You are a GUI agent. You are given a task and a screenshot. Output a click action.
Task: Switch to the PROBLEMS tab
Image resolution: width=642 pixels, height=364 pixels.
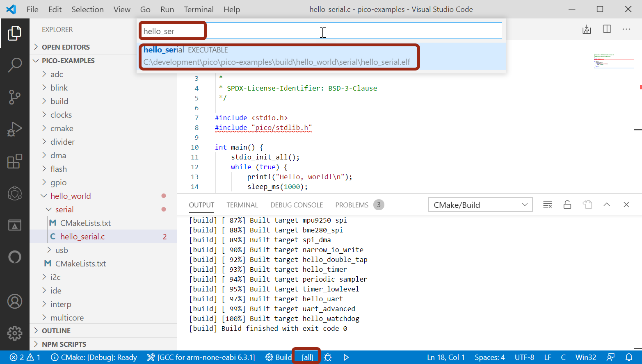pos(359,205)
